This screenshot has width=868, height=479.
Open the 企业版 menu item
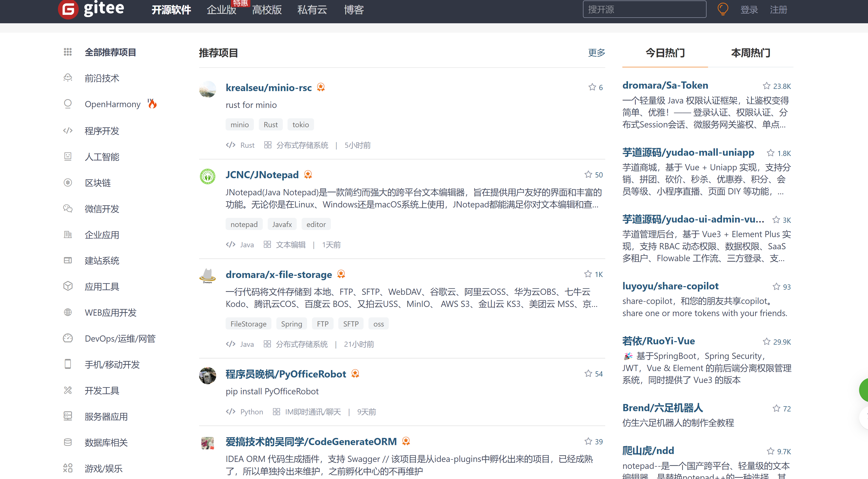pyautogui.click(x=221, y=10)
